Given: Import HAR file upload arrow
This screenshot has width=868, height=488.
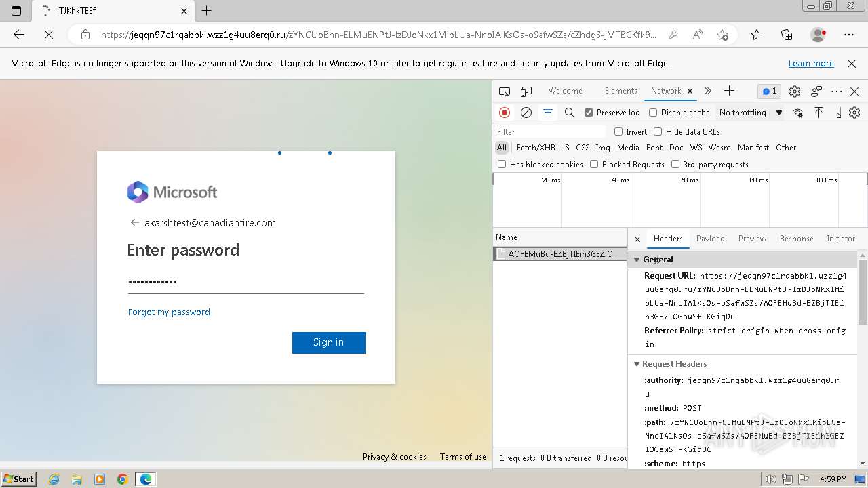Looking at the screenshot, I should point(818,113).
